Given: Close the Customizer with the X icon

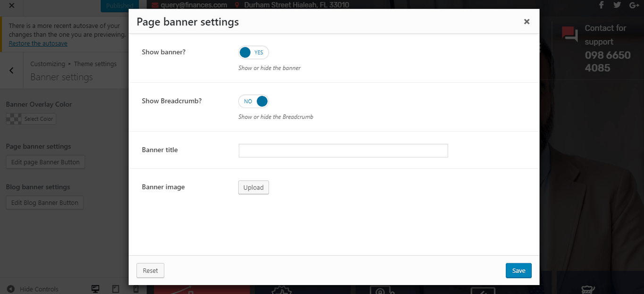Looking at the screenshot, I should pyautogui.click(x=11, y=6).
